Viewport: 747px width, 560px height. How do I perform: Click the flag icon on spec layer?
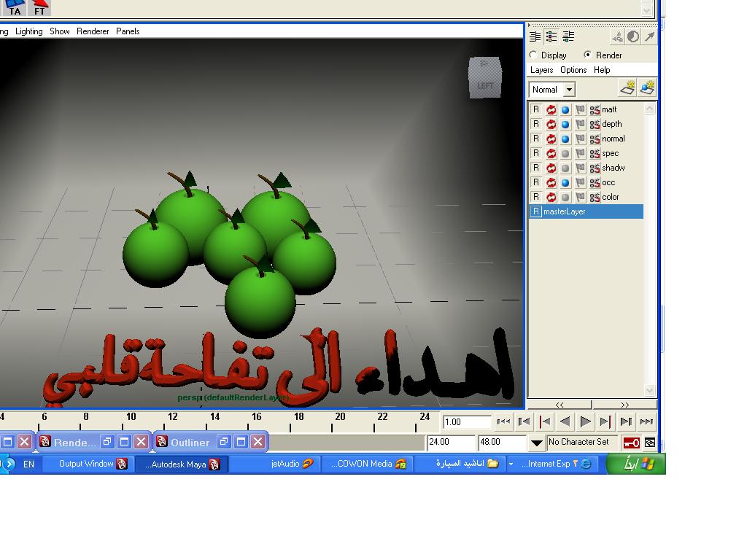point(580,153)
